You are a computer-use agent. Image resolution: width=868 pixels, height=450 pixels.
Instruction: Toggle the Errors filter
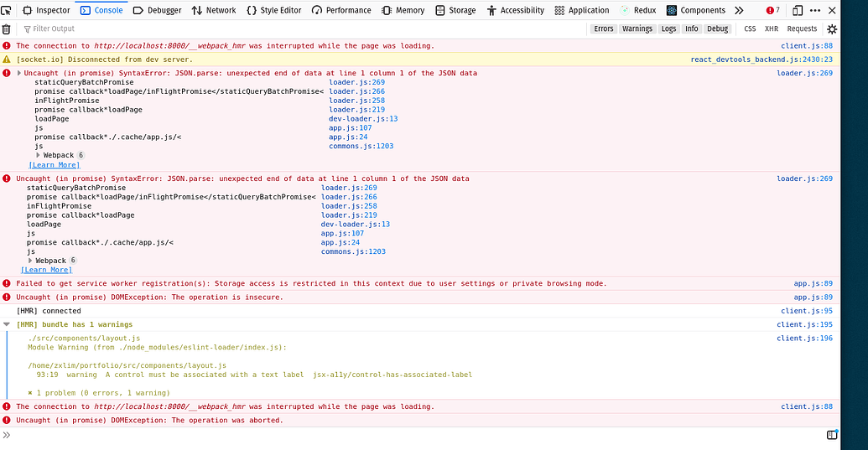point(603,28)
